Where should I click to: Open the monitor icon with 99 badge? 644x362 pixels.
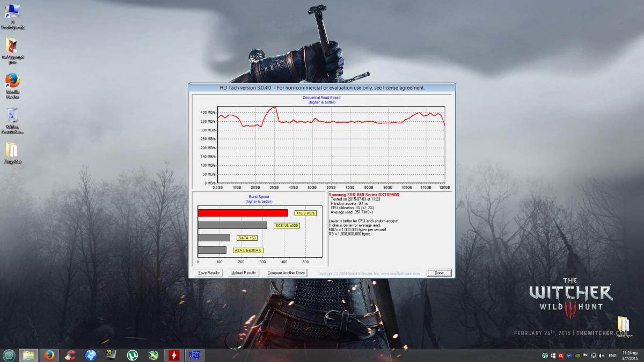pyautogui.click(x=112, y=355)
